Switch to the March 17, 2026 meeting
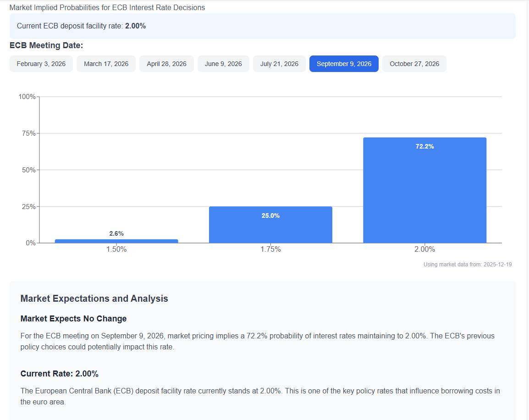This screenshot has width=529, height=420. 106,64
